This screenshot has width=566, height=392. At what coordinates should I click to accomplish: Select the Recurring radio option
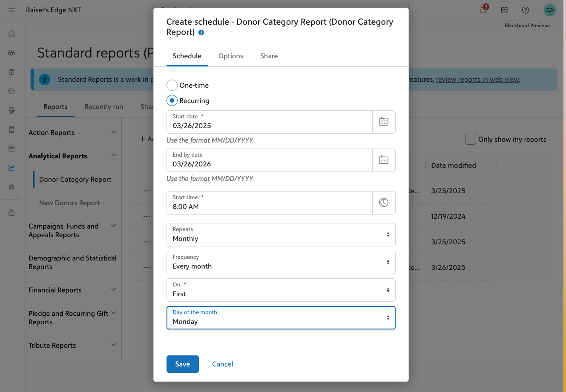tap(172, 100)
